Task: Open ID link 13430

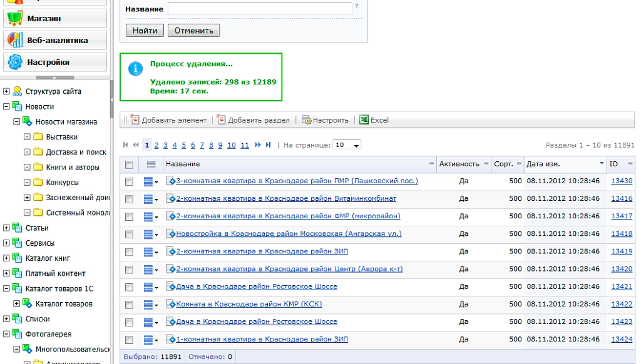Action: 622,181
